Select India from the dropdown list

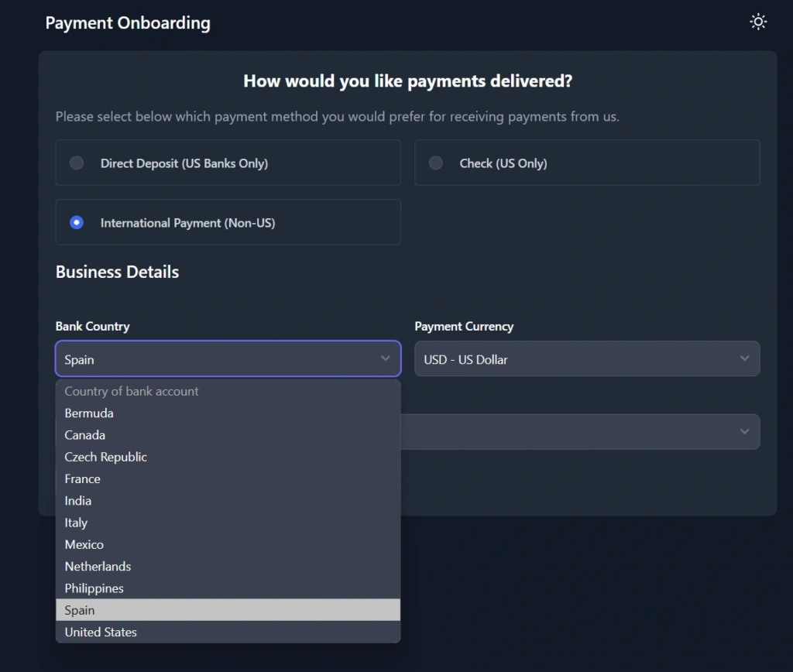point(78,501)
